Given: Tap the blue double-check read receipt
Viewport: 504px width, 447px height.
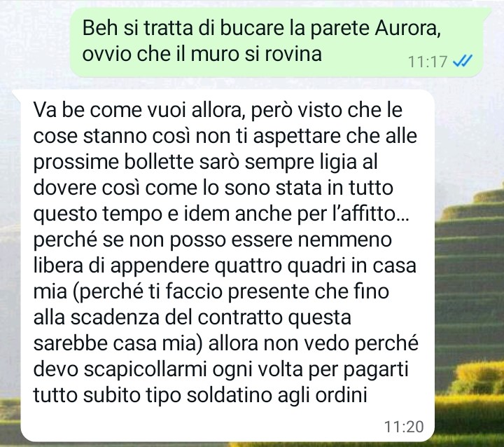Looking at the screenshot, I should 463,60.
